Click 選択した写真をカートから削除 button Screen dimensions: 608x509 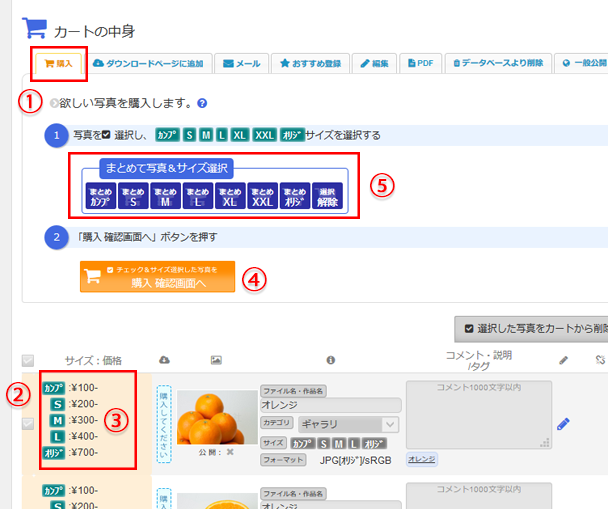tap(532, 327)
